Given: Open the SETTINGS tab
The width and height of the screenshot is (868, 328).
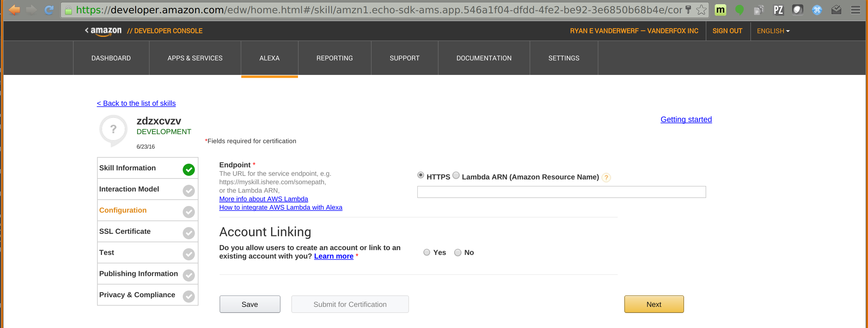Looking at the screenshot, I should (x=564, y=58).
